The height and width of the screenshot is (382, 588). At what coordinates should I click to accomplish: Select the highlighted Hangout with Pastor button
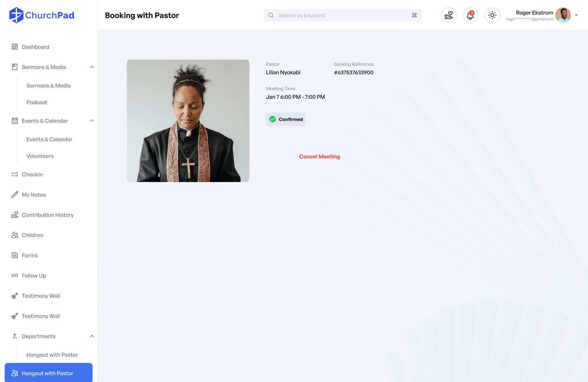(x=49, y=373)
